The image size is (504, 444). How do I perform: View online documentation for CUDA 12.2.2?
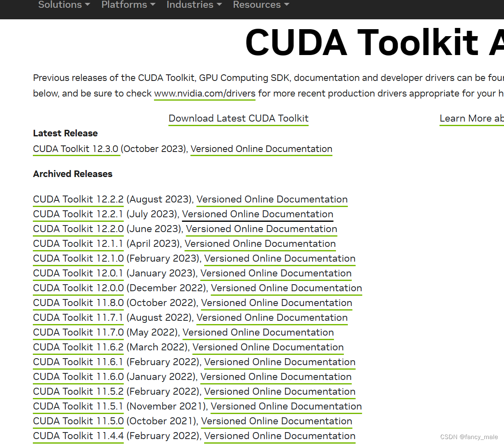[x=272, y=200]
